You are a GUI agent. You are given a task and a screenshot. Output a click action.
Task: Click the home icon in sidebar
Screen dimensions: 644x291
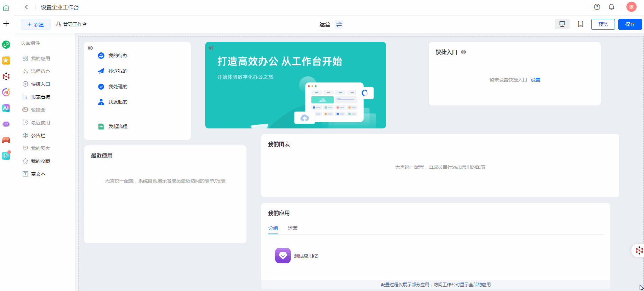6,8
